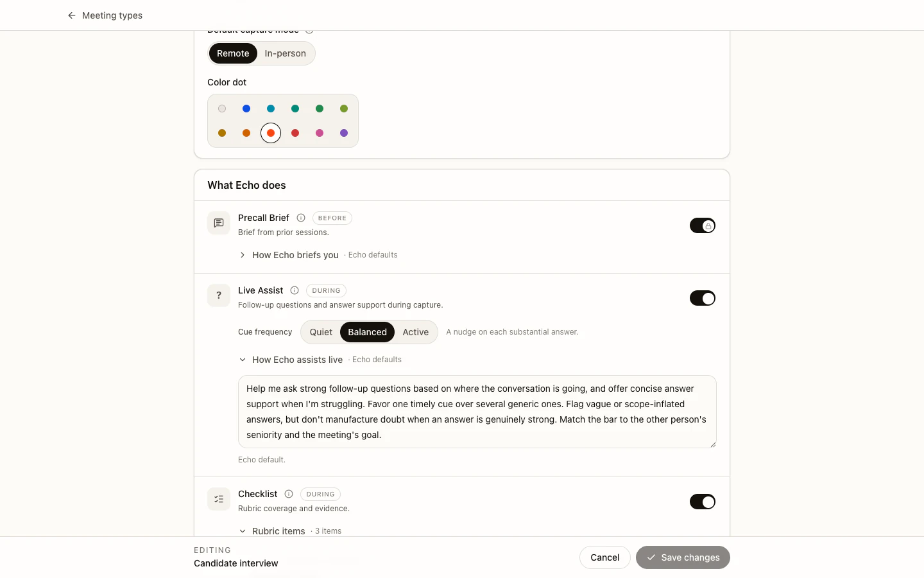Screen dimensions: 924x578
Task: Pick the purple color dot
Action: (x=344, y=133)
